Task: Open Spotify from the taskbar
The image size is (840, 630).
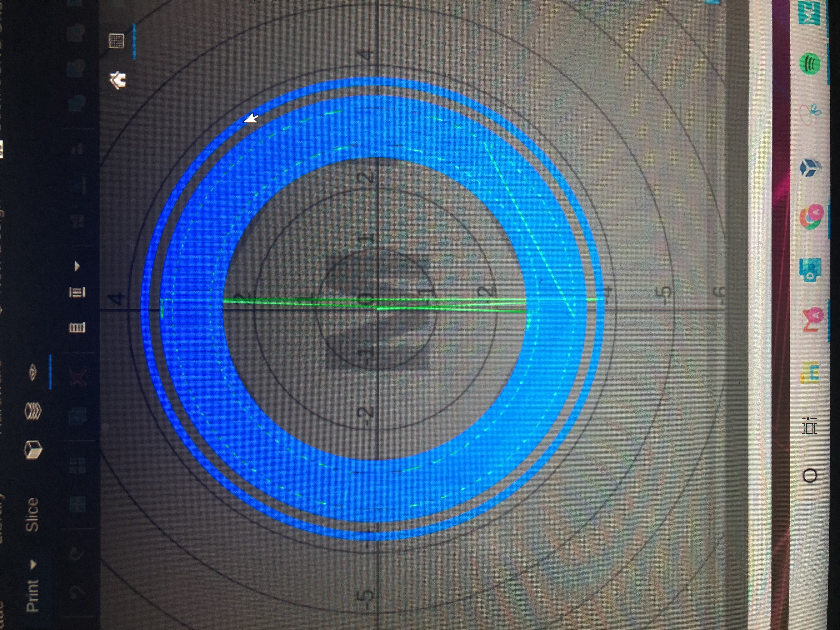Action: click(x=809, y=65)
